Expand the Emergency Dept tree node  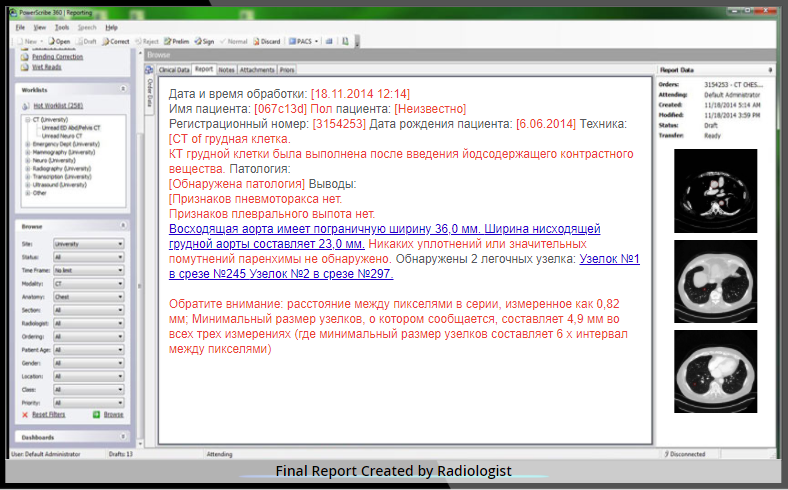27,144
